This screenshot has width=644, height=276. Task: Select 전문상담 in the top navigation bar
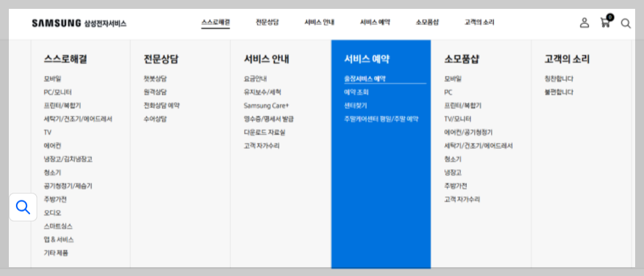click(267, 22)
